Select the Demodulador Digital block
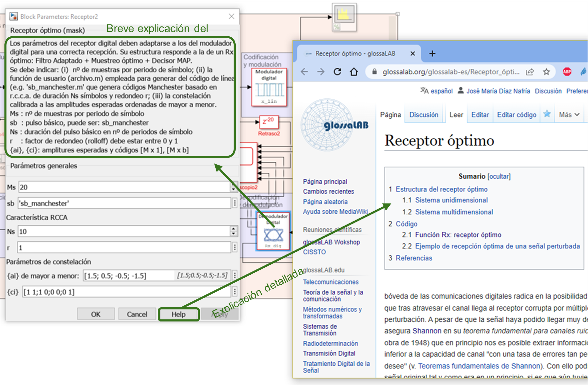Image resolution: width=588 pixels, height=385 pixels. pyautogui.click(x=274, y=231)
